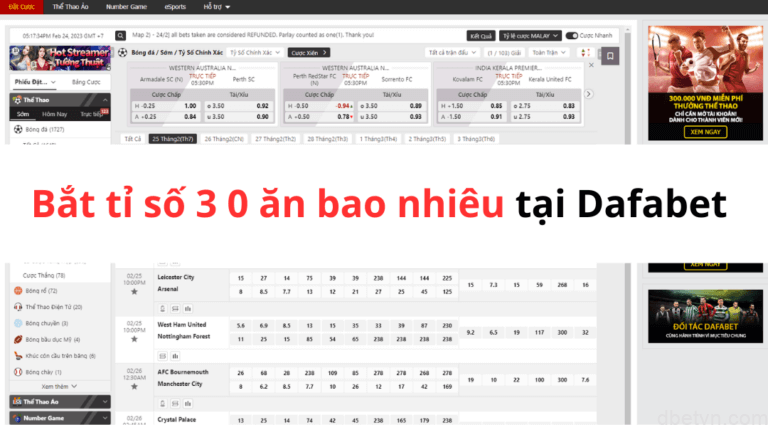Select the Đặt Cược top tab
This screenshot has width=768, height=425.
[x=22, y=7]
